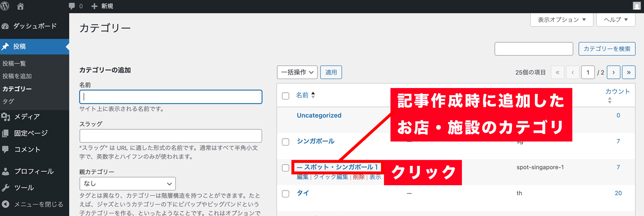This screenshot has height=216, width=644.
Task: Open the スポット・シンガポール1 category link
Action: (x=337, y=167)
